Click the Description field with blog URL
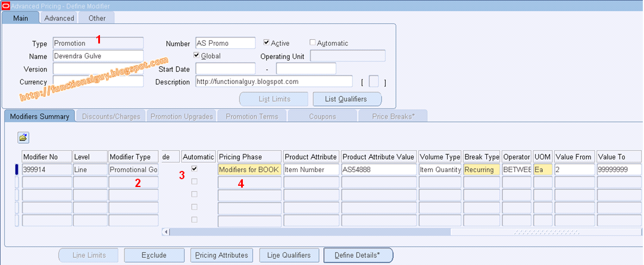Image resolution: width=644 pixels, height=265 pixels. pyautogui.click(x=274, y=82)
